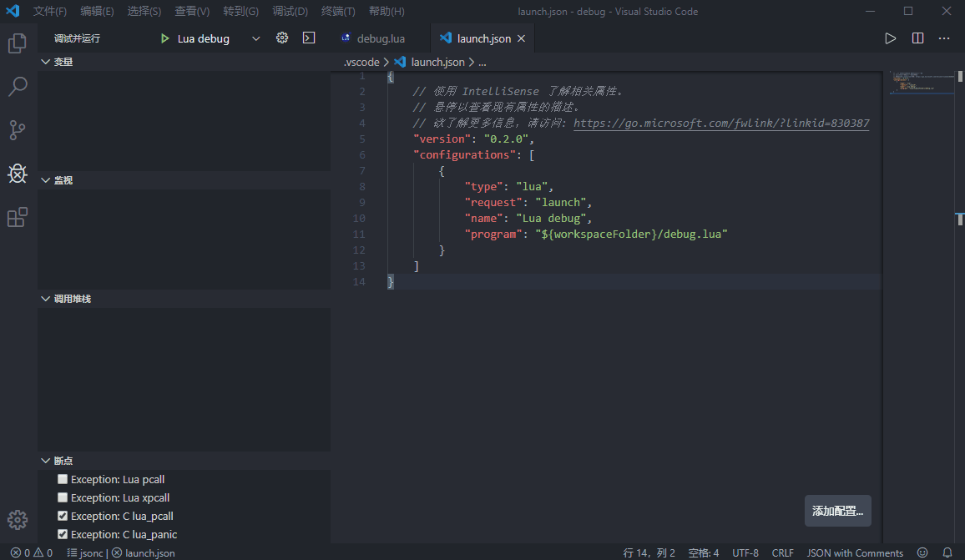The width and height of the screenshot is (965, 560).
Task: Click the 添加配置 button
Action: pyautogui.click(x=837, y=510)
